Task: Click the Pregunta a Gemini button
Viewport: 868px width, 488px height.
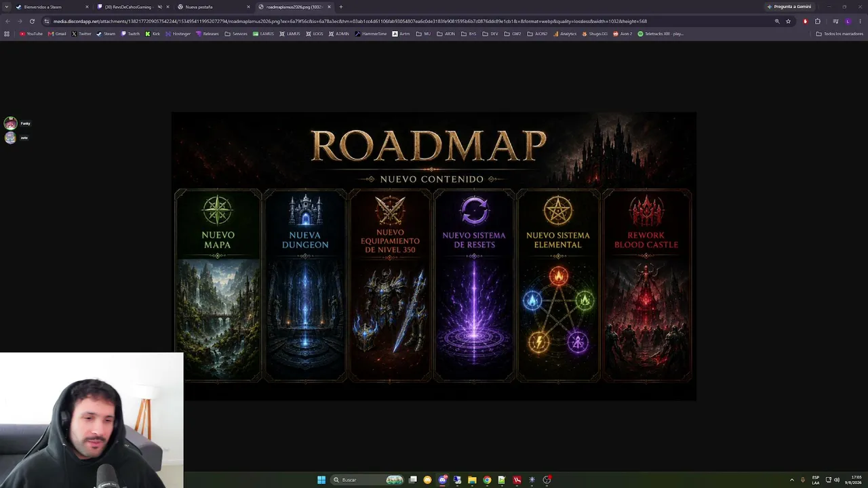Action: tap(789, 7)
